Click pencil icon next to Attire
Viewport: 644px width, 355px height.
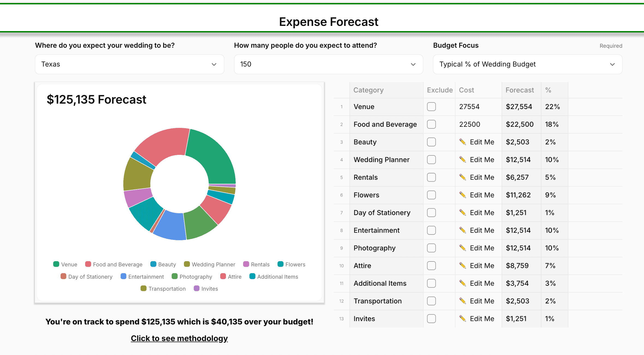[x=463, y=265]
